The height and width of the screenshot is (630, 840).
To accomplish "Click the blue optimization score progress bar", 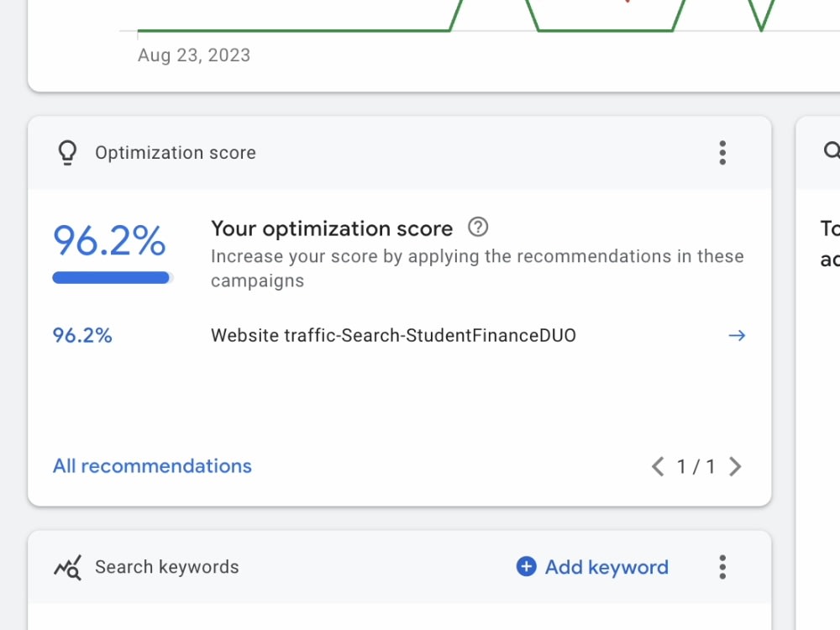I will coord(113,277).
